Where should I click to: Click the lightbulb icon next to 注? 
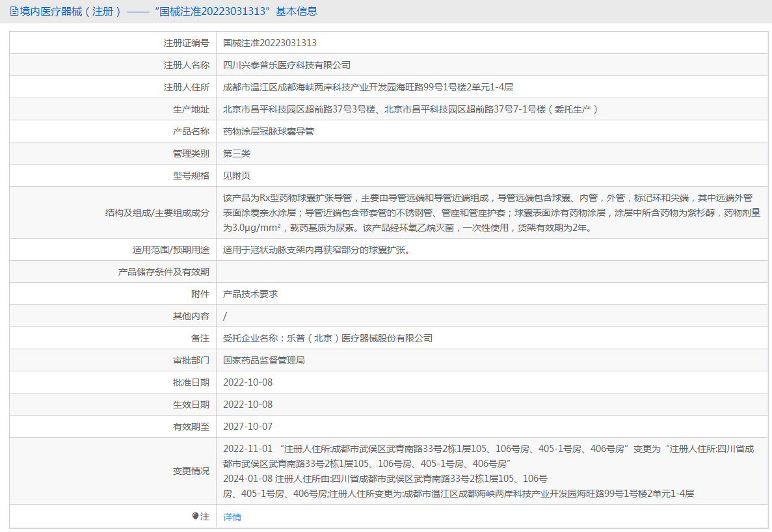[x=195, y=516]
